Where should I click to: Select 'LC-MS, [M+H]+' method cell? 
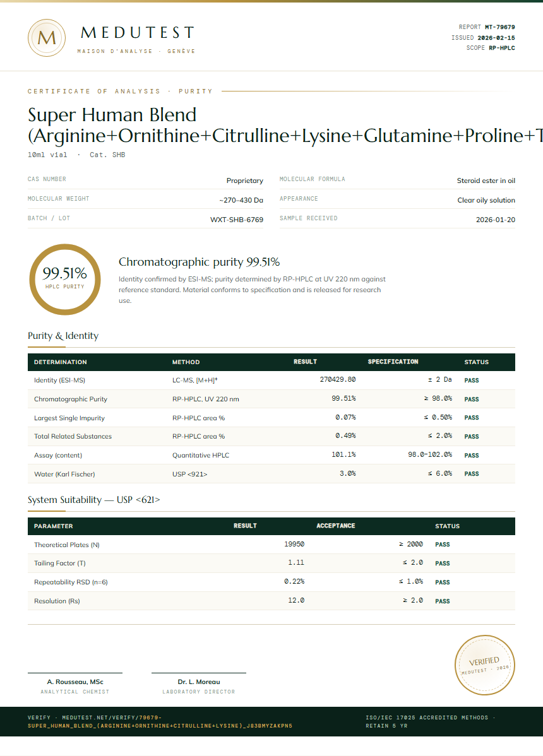pos(195,380)
